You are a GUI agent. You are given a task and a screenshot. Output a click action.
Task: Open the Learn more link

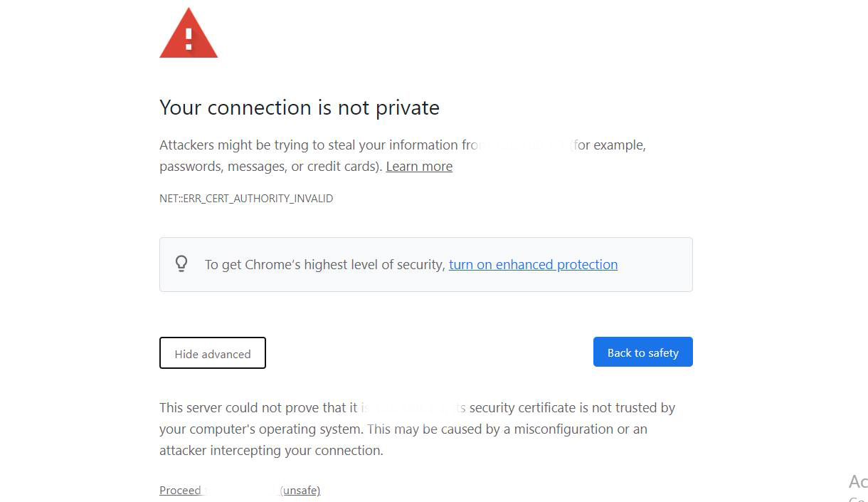click(x=419, y=166)
